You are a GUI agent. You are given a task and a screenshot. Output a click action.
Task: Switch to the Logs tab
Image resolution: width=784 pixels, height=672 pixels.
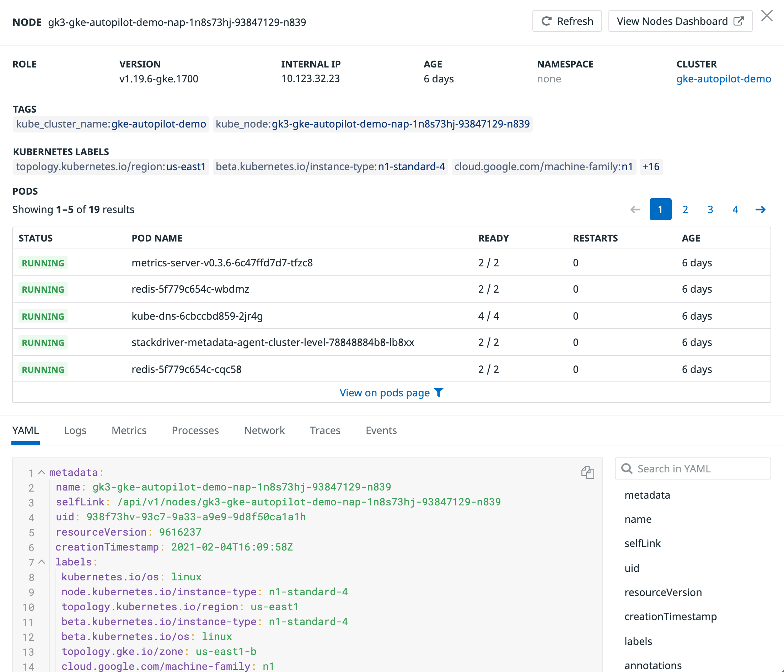tap(75, 430)
